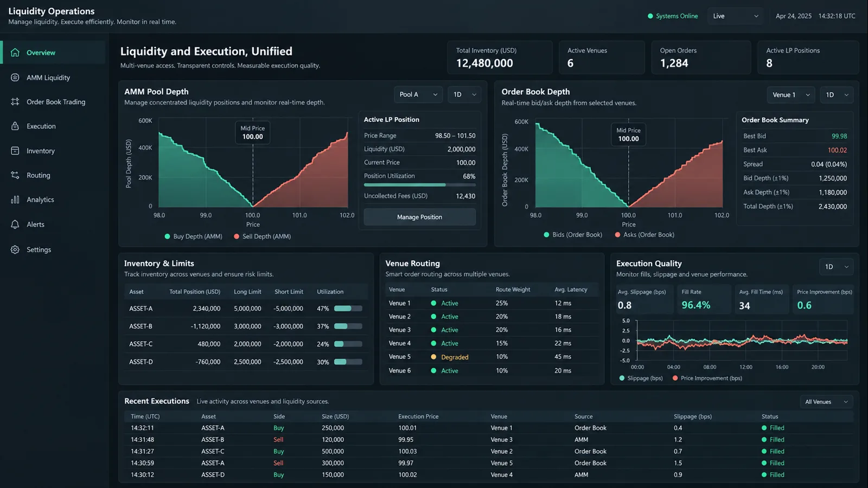Toggle Sell Depth (AMM) legend series
Screen dimensions: 868x488
(x=263, y=236)
